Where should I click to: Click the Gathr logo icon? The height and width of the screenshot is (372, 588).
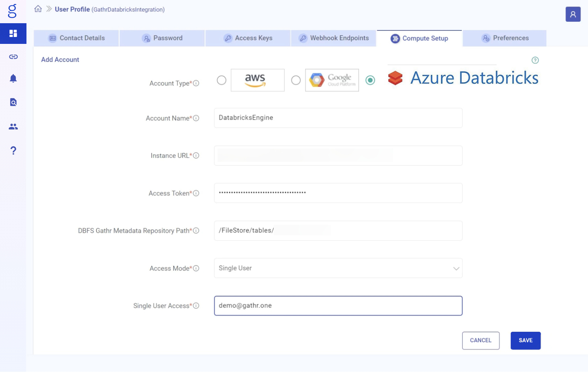(x=12, y=11)
